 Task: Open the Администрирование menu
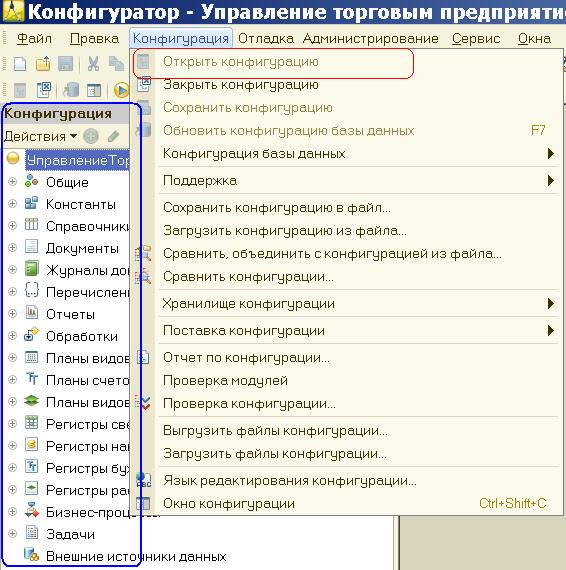tap(370, 39)
